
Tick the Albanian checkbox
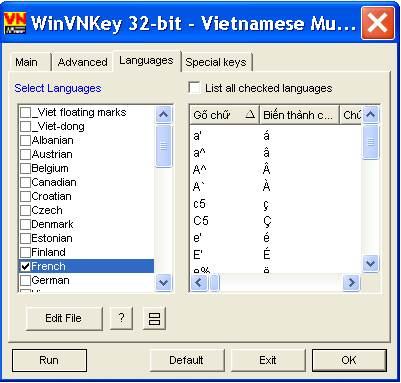26,140
